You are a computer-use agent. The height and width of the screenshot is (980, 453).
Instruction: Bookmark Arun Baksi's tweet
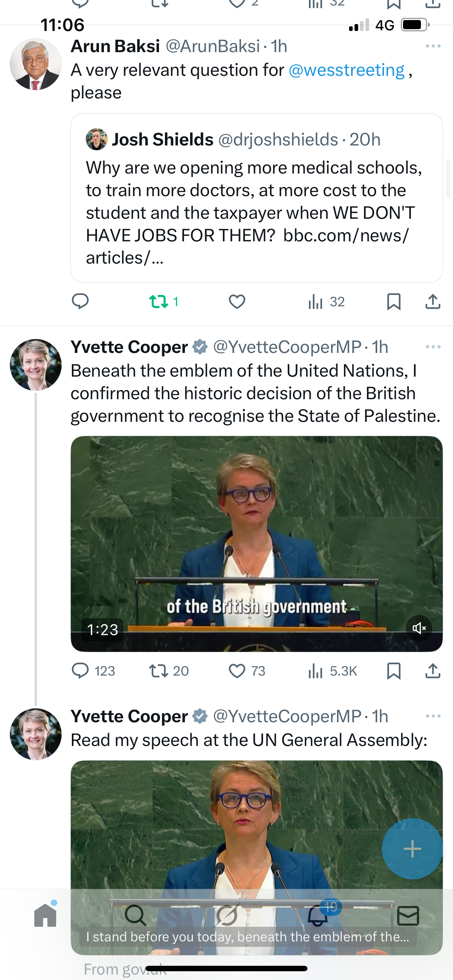pyautogui.click(x=393, y=302)
